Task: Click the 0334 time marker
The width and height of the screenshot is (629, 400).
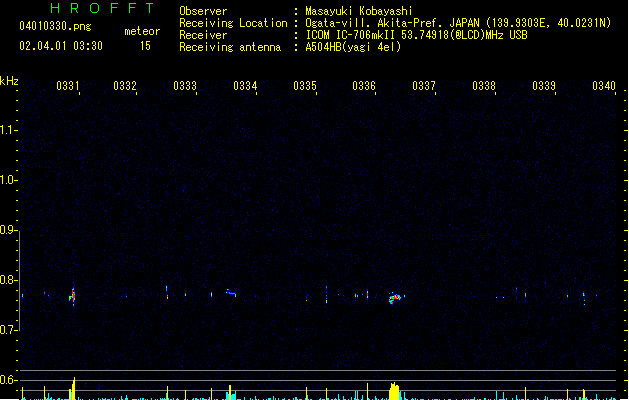Action: click(x=245, y=85)
